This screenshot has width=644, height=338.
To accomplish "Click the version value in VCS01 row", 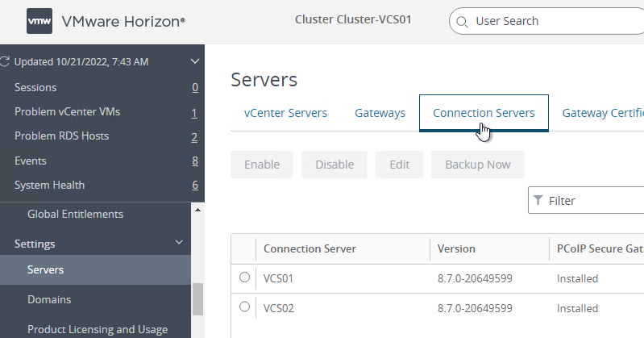I will click(x=475, y=278).
